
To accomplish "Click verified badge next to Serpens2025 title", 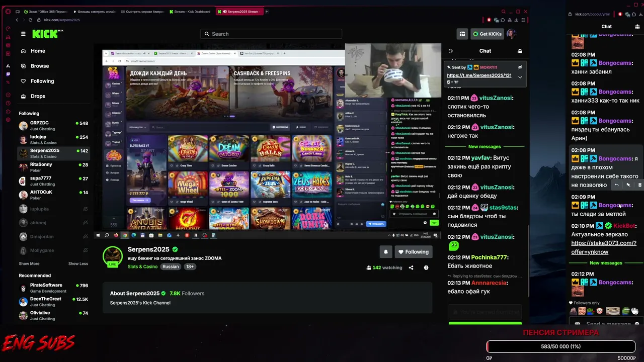I will (175, 249).
